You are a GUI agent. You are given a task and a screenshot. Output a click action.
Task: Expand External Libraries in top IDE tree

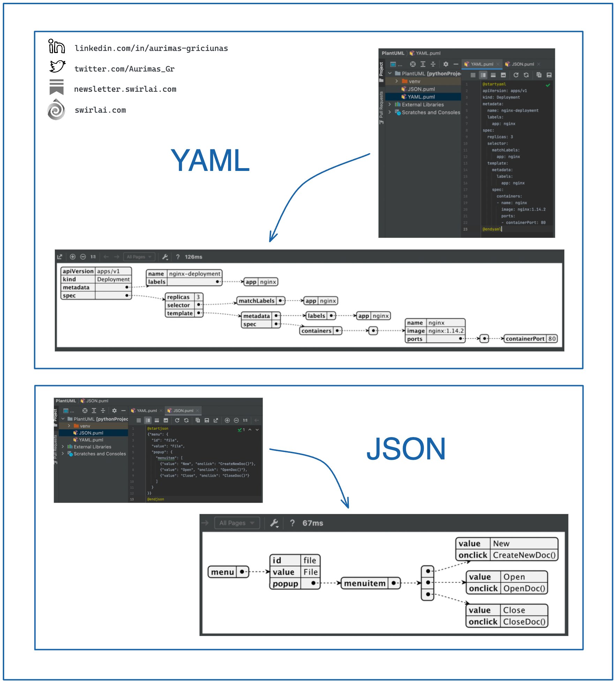point(390,105)
